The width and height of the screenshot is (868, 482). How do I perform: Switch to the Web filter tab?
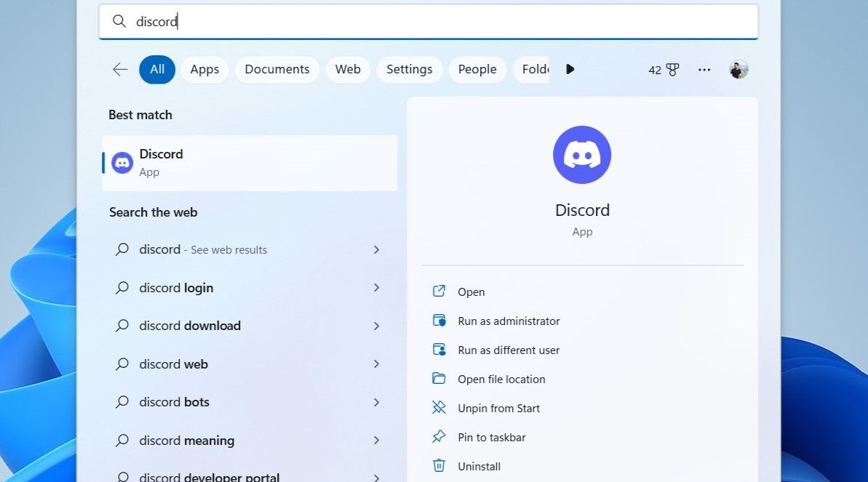(348, 69)
